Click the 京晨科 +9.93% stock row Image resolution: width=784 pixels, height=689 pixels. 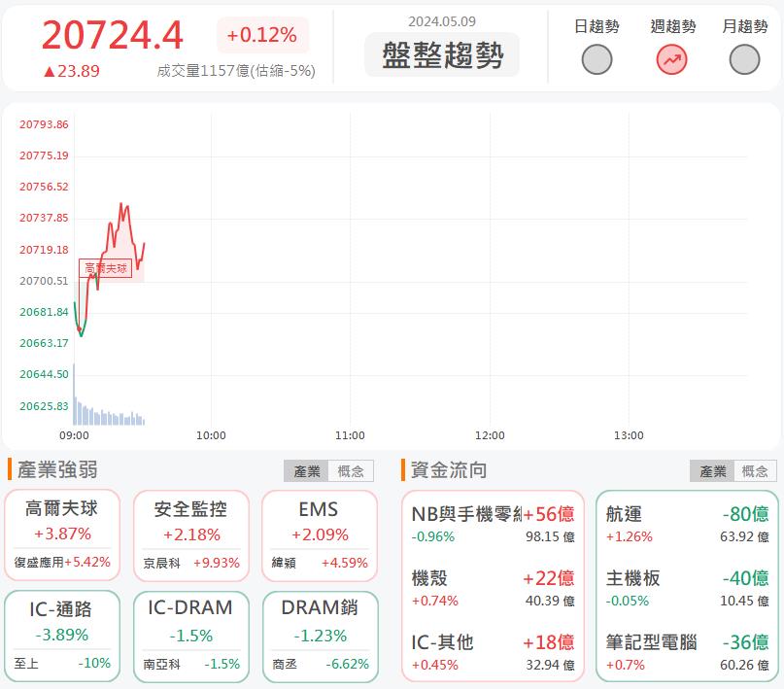point(191,563)
